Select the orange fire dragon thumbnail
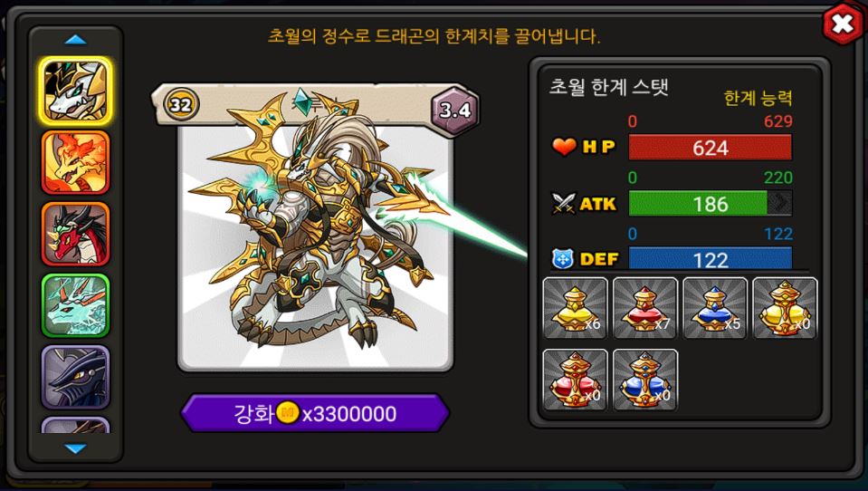 point(75,162)
